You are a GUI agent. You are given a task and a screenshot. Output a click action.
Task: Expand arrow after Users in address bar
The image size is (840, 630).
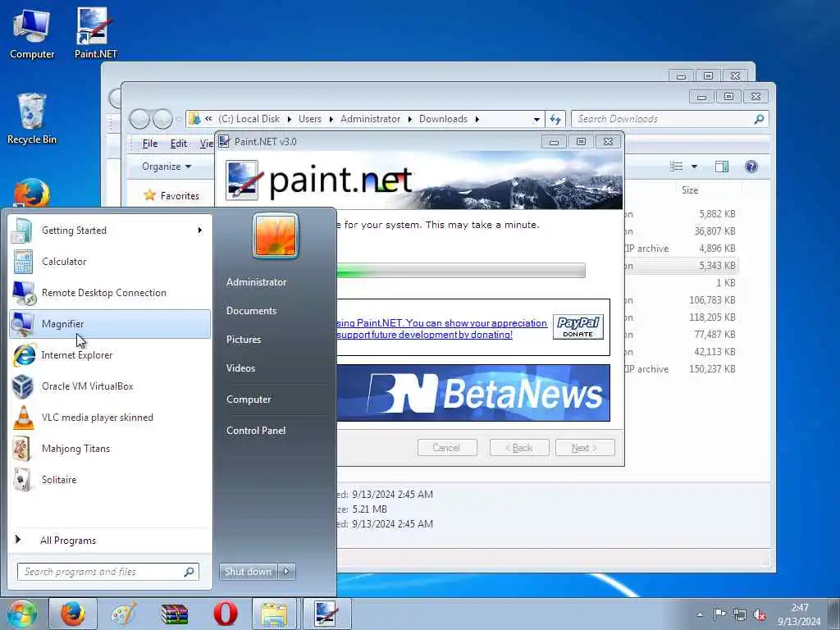tap(331, 120)
